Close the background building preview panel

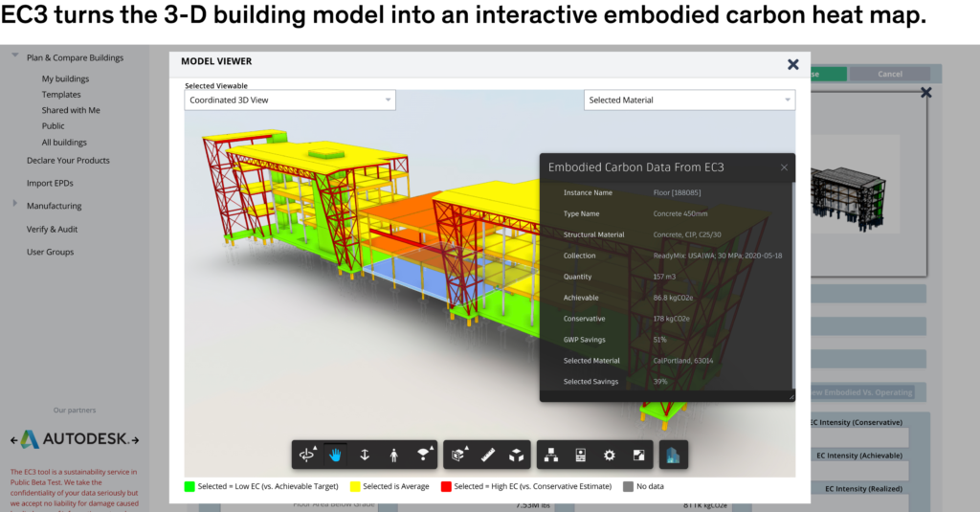pos(926,93)
